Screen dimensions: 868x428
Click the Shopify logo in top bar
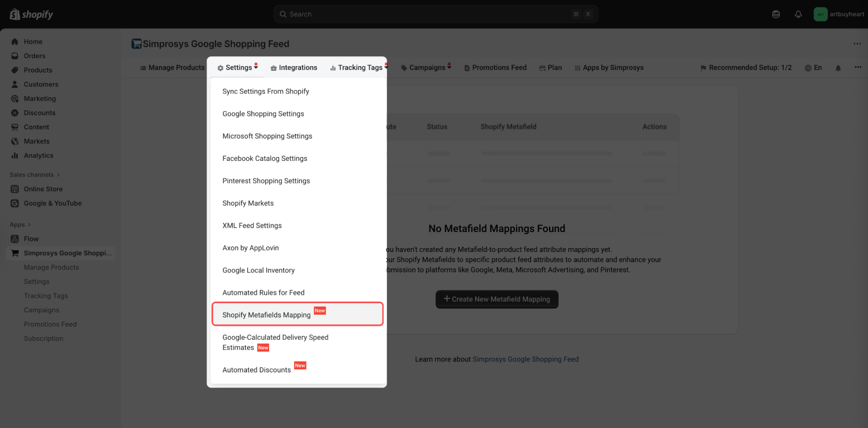31,14
